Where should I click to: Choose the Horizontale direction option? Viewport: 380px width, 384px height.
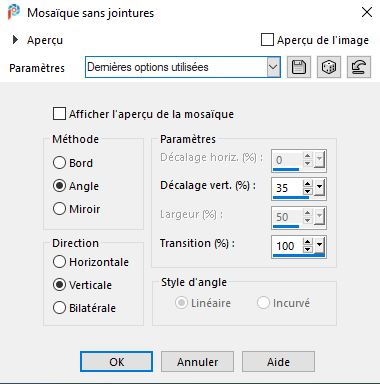[59, 262]
